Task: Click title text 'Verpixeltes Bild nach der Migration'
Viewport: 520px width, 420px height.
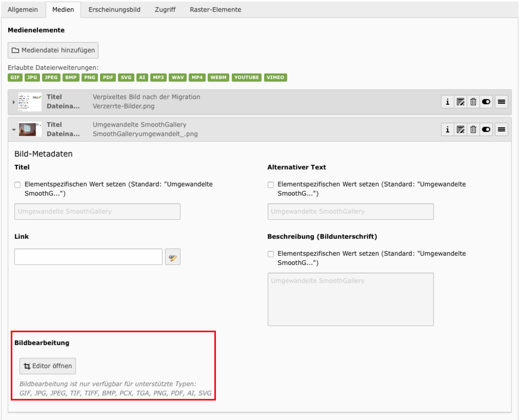Action: [x=146, y=97]
